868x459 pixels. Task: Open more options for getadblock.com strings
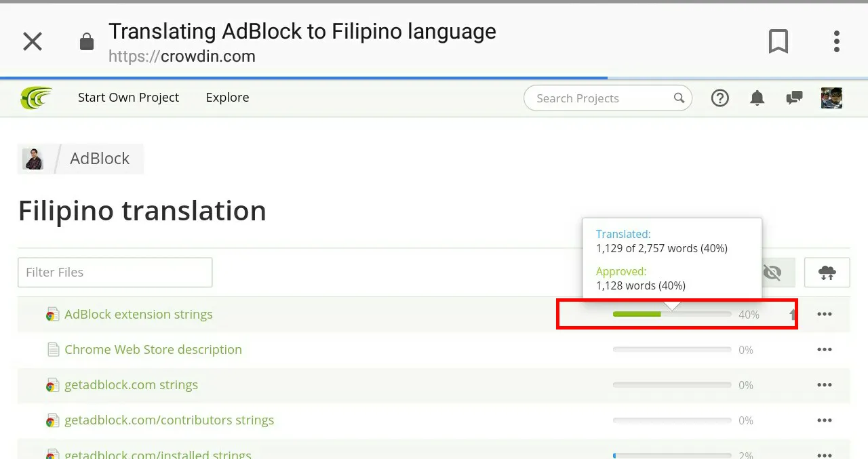(x=824, y=384)
